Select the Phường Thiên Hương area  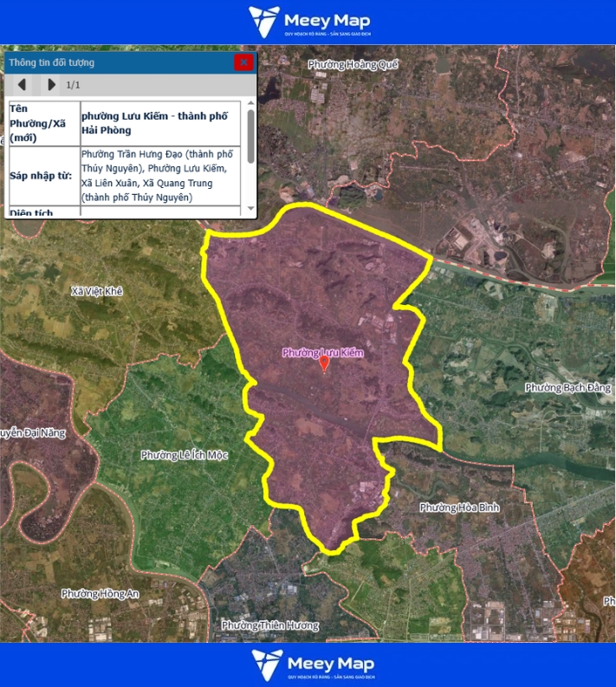tap(269, 625)
